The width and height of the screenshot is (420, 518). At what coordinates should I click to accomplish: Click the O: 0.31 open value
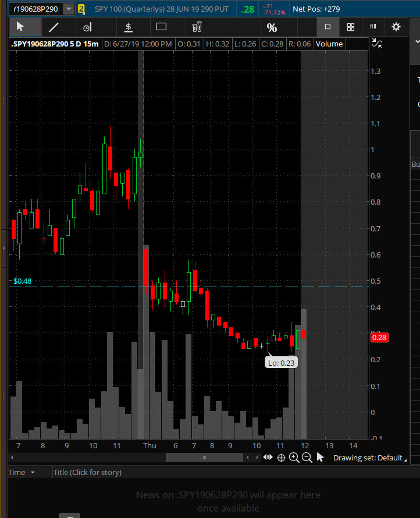(x=189, y=44)
